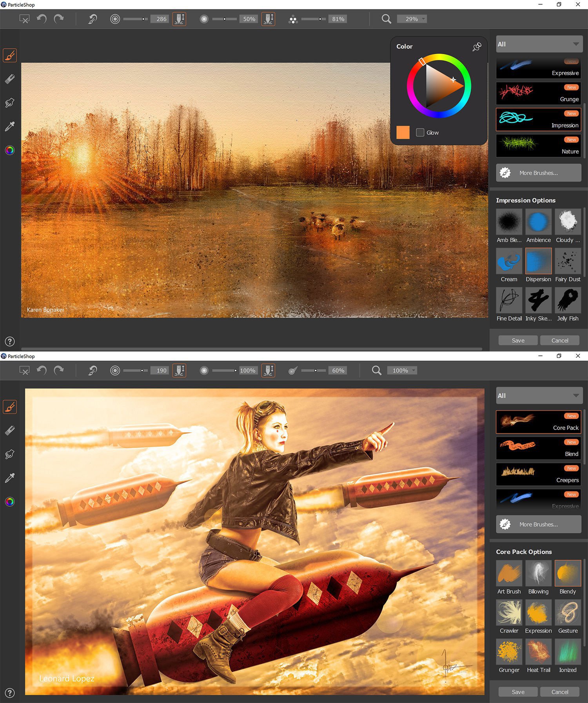
Task: Click particle count icon beside 81%
Action: (293, 19)
